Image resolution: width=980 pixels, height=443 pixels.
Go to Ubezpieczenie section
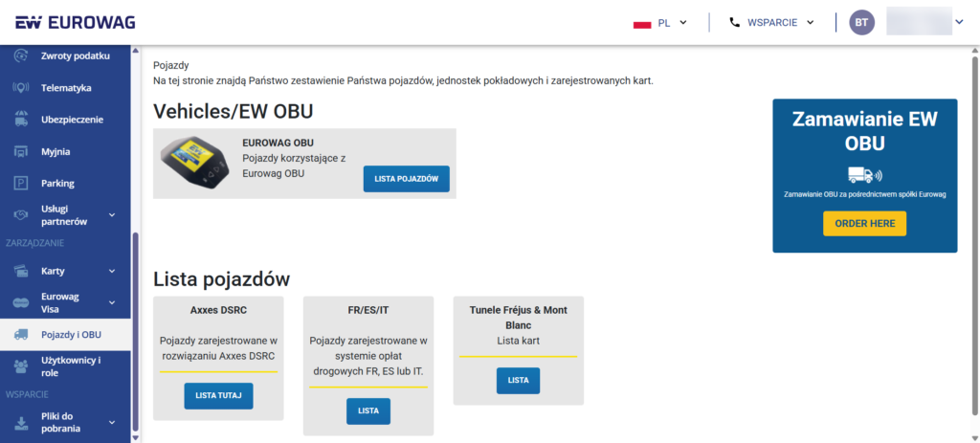(65, 120)
